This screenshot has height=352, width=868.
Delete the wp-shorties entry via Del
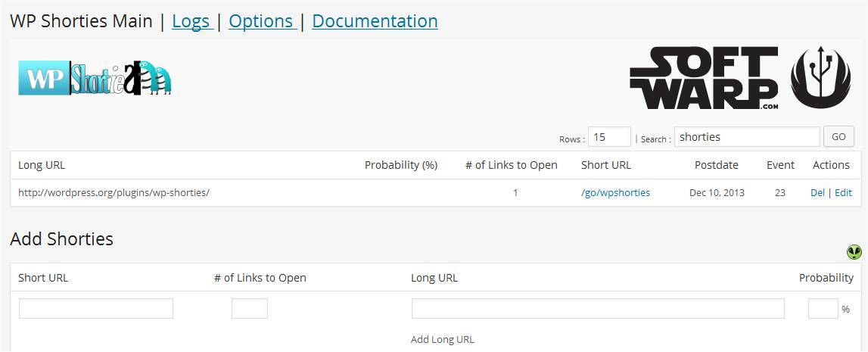pos(817,192)
